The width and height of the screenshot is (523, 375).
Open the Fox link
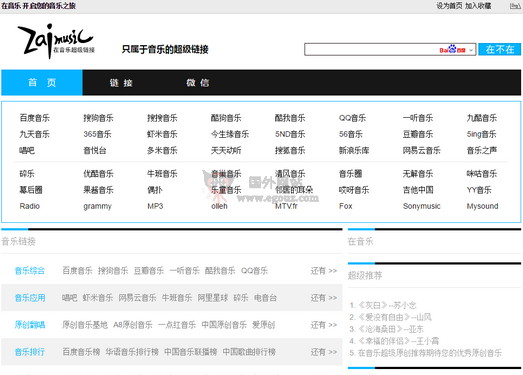[346, 206]
